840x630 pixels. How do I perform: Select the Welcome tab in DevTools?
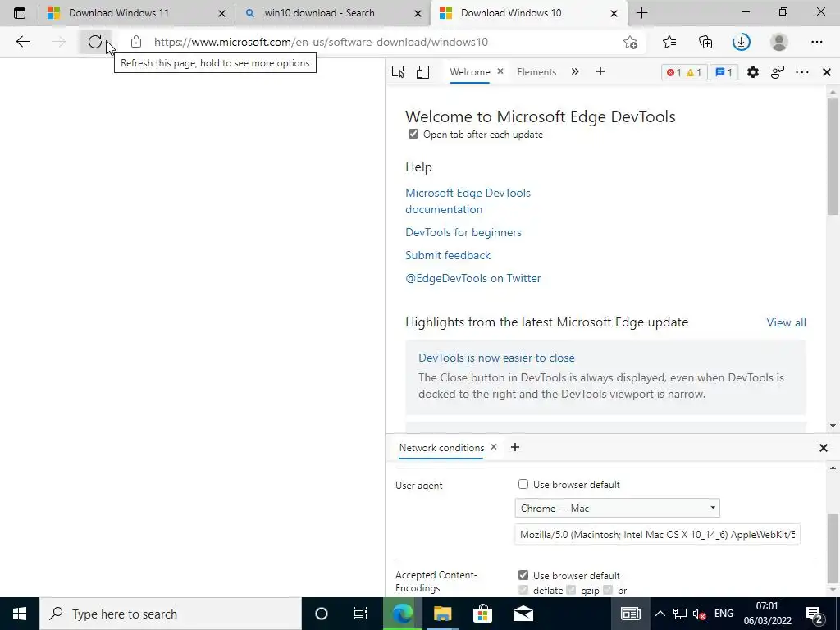[469, 72]
